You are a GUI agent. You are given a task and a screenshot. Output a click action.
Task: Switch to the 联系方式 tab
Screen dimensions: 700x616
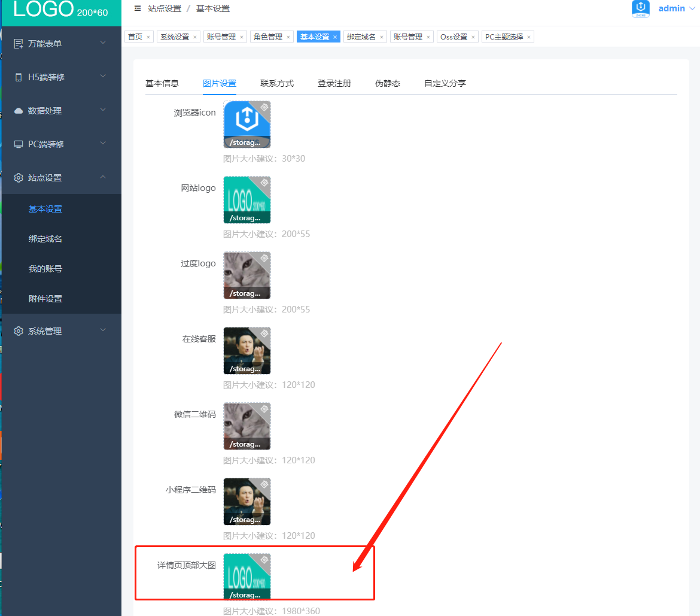point(276,83)
